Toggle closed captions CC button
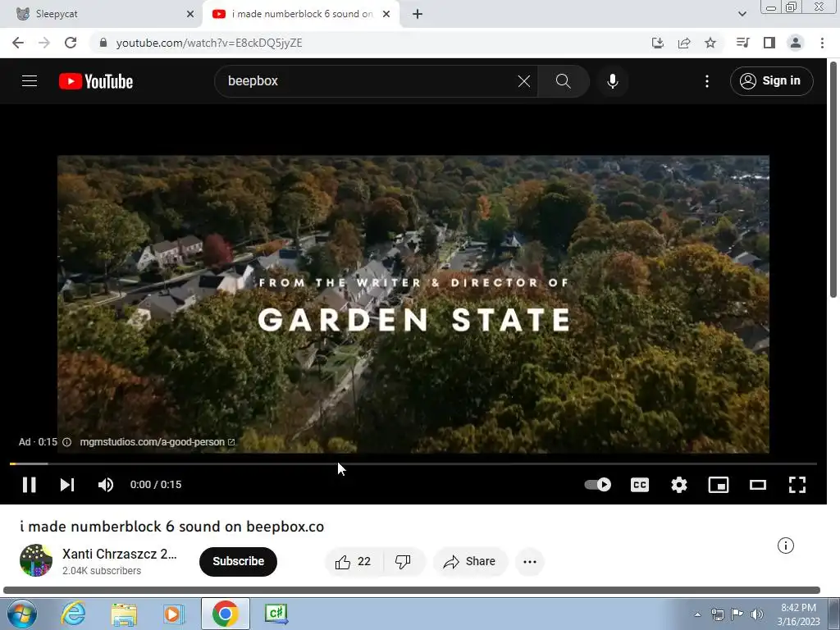This screenshot has height=630, width=840. (640, 485)
